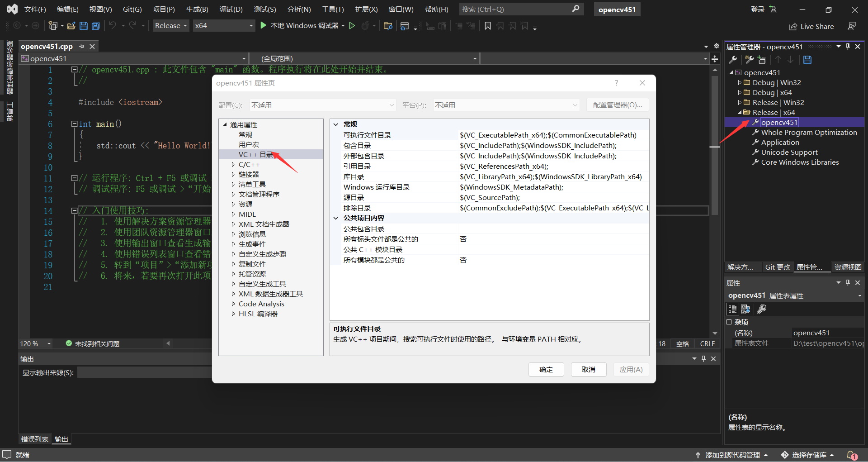
Task: Switch to the 资源视图 tab
Action: click(848, 267)
